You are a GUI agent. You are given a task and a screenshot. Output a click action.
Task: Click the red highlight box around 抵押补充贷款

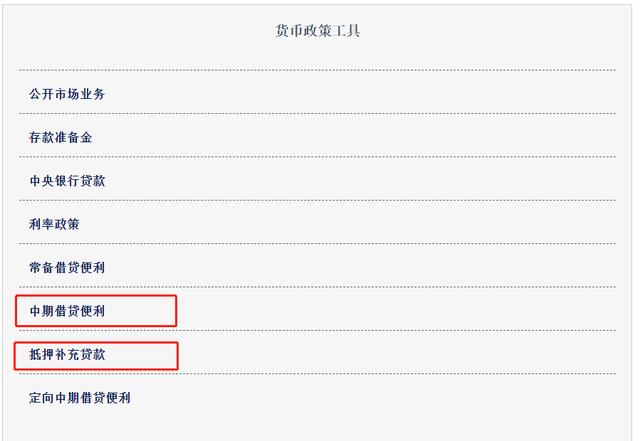coord(96,356)
